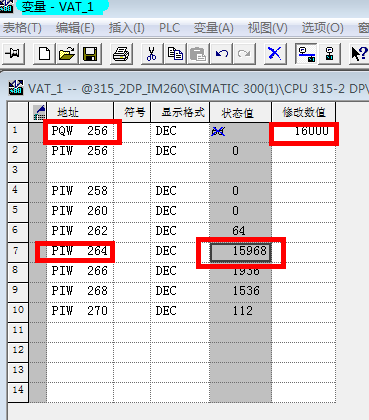
Task: Copy with the copy toolbar icon
Action: coord(174,54)
